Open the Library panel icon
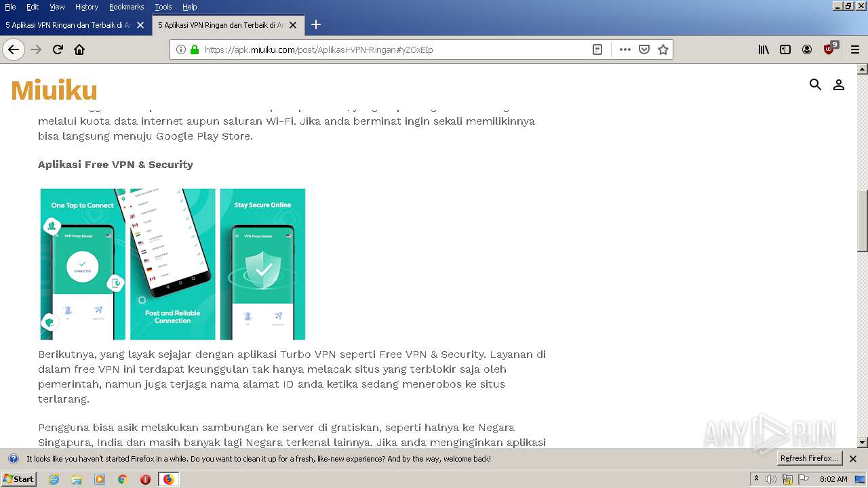This screenshot has width=868, height=488. (764, 49)
